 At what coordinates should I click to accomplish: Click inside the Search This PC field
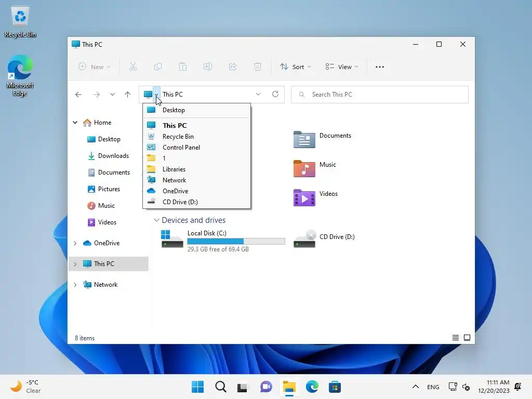pos(380,95)
